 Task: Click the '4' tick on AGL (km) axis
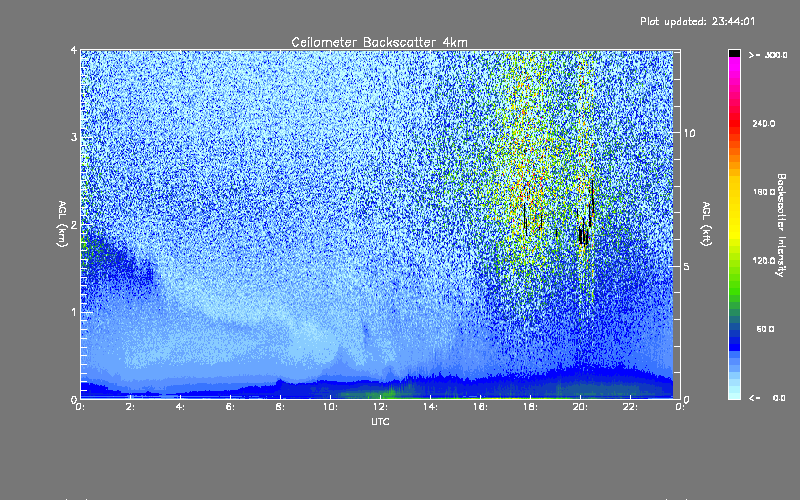pyautogui.click(x=74, y=50)
